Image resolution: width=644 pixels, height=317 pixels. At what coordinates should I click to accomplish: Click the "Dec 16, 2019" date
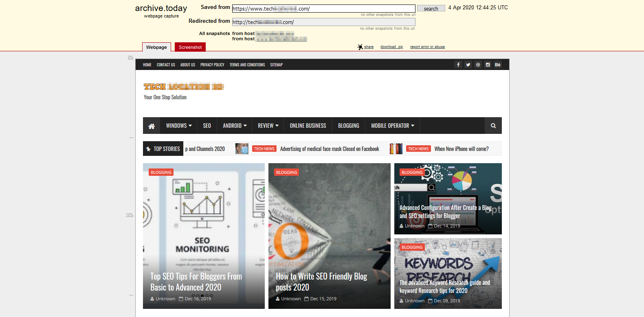(198, 299)
